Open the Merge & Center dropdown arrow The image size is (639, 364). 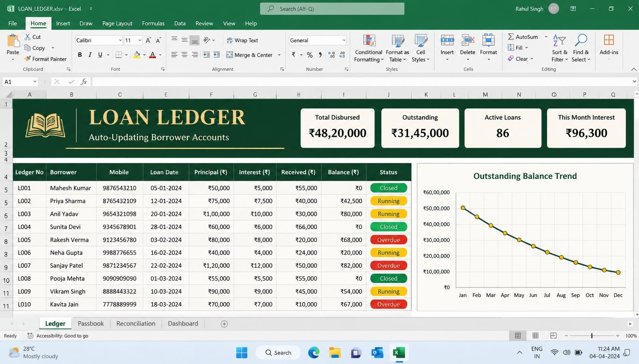click(279, 55)
